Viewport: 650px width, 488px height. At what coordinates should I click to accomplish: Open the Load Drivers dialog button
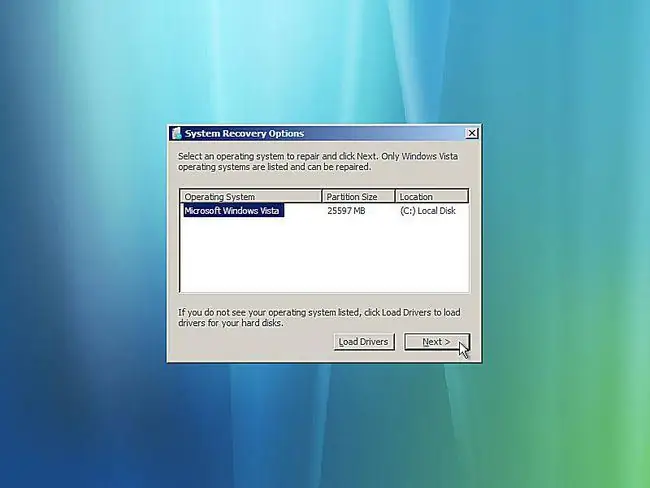pyautogui.click(x=364, y=342)
